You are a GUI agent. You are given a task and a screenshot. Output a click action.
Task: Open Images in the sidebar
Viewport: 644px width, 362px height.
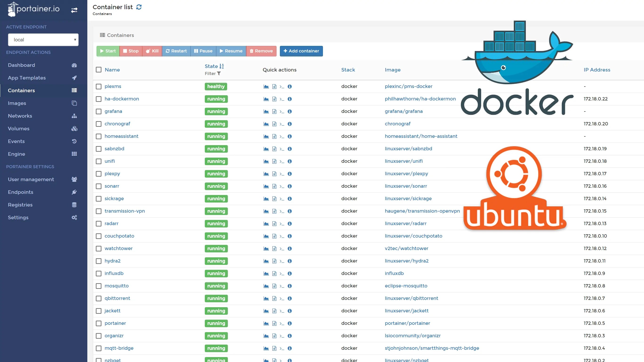[17, 103]
